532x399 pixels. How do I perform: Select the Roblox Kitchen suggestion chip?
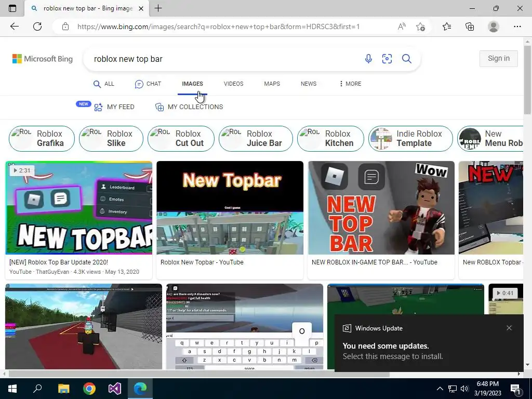[x=330, y=138]
